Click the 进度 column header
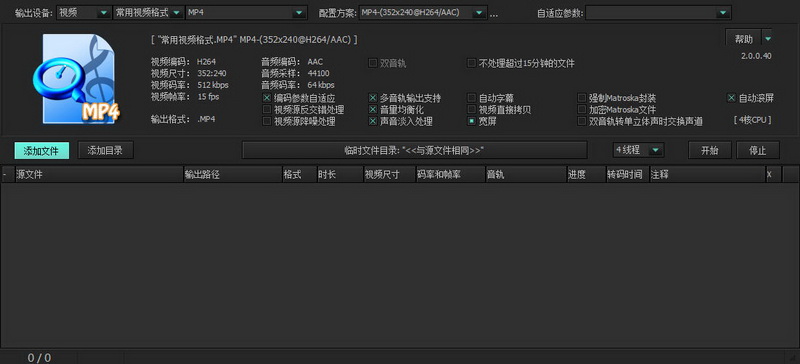The height and width of the screenshot is (364, 800). point(586,175)
